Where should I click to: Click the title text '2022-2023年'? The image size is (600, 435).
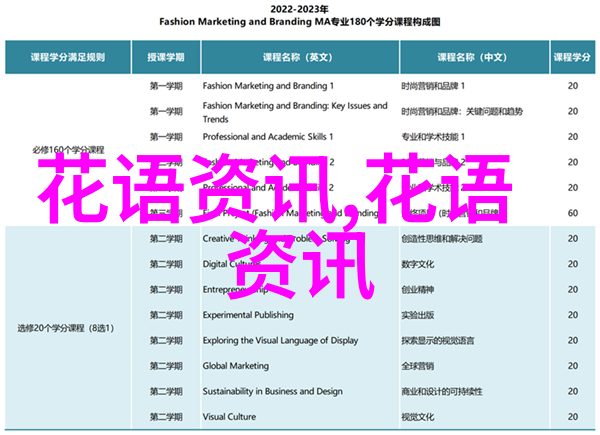(x=300, y=9)
